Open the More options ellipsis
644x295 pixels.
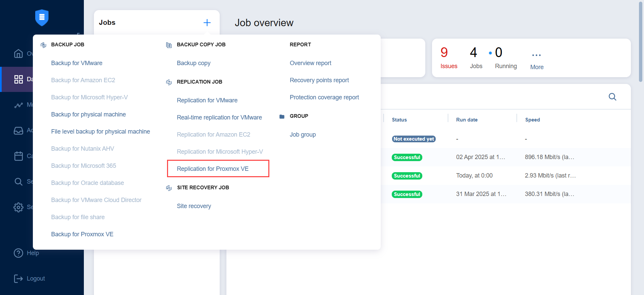click(536, 55)
